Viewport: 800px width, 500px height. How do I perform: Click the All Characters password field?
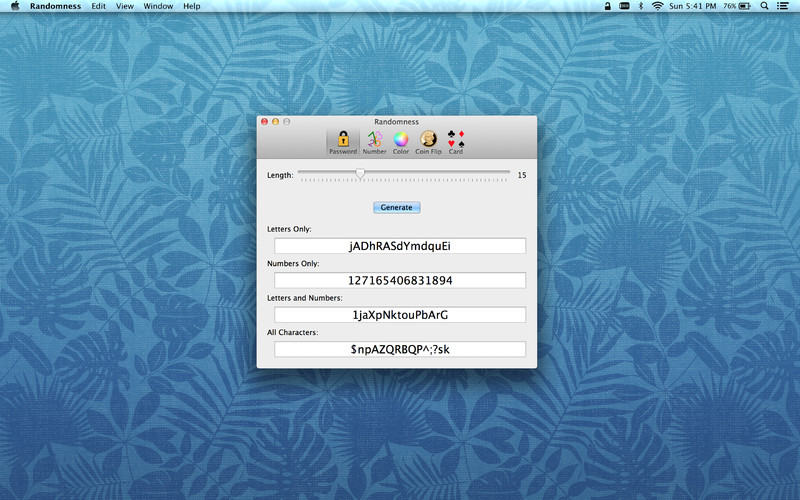tap(400, 350)
